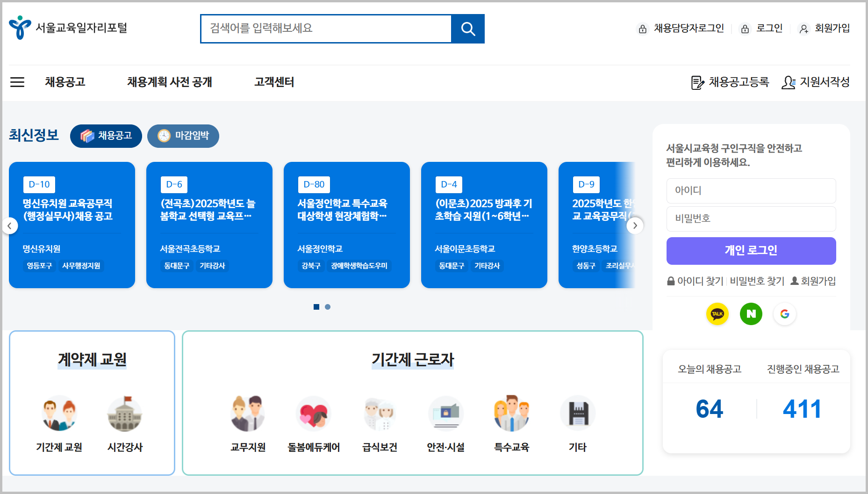Click the 채용공고등록 document icon
Image resolution: width=868 pixels, height=494 pixels.
[x=697, y=82]
